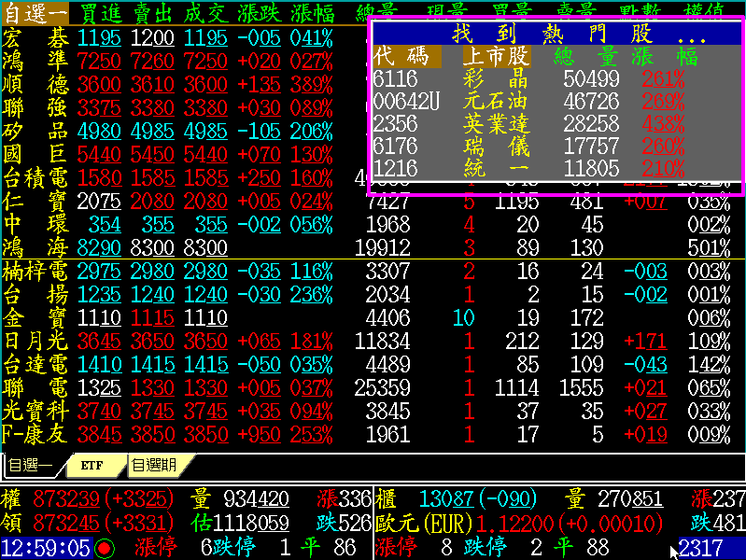Open the 自選期 tab

click(x=155, y=464)
